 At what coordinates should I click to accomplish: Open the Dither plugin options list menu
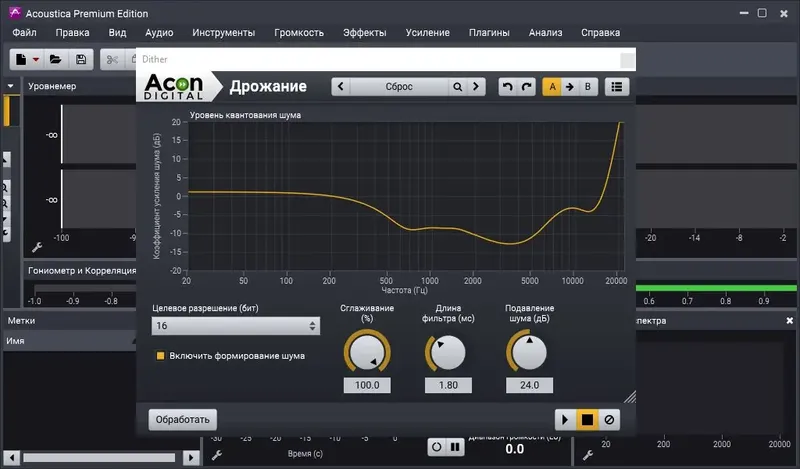617,87
